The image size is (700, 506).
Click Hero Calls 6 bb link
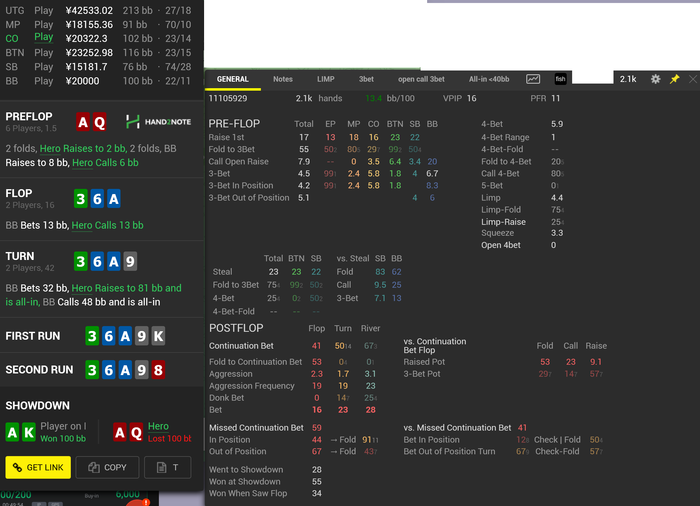click(x=105, y=163)
